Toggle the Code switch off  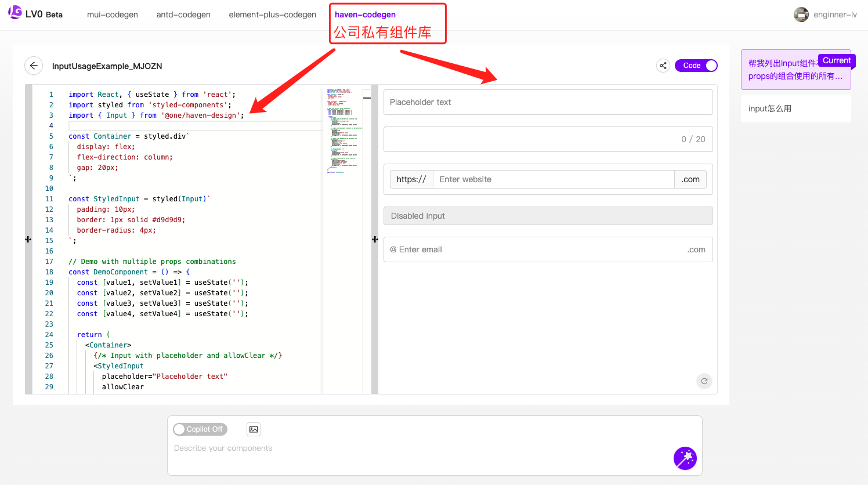tap(696, 66)
